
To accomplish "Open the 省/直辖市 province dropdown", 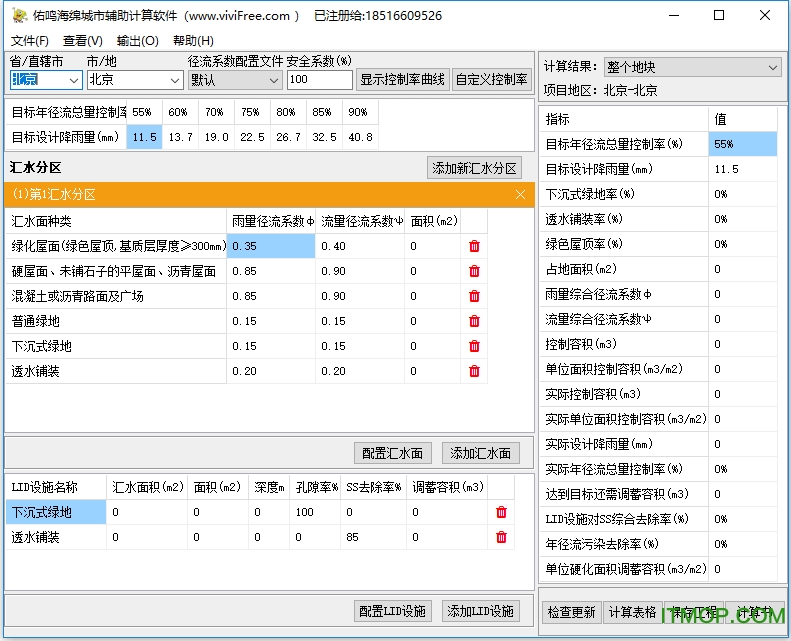I will click(73, 80).
